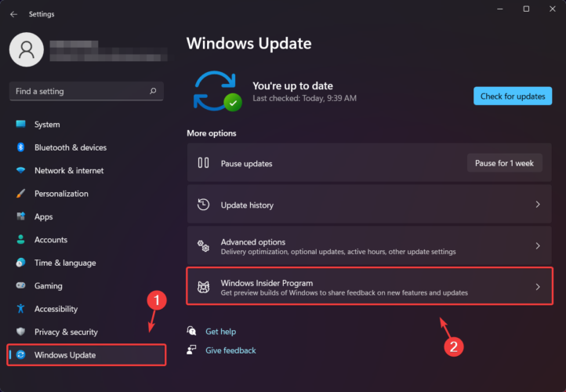Go to Gaming settings
This screenshot has height=392, width=566.
pyautogui.click(x=87, y=286)
